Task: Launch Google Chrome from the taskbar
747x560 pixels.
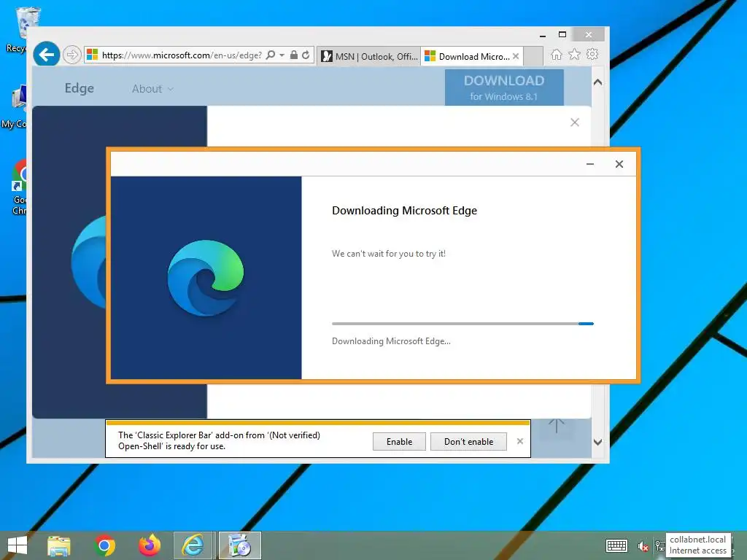Action: (104, 545)
